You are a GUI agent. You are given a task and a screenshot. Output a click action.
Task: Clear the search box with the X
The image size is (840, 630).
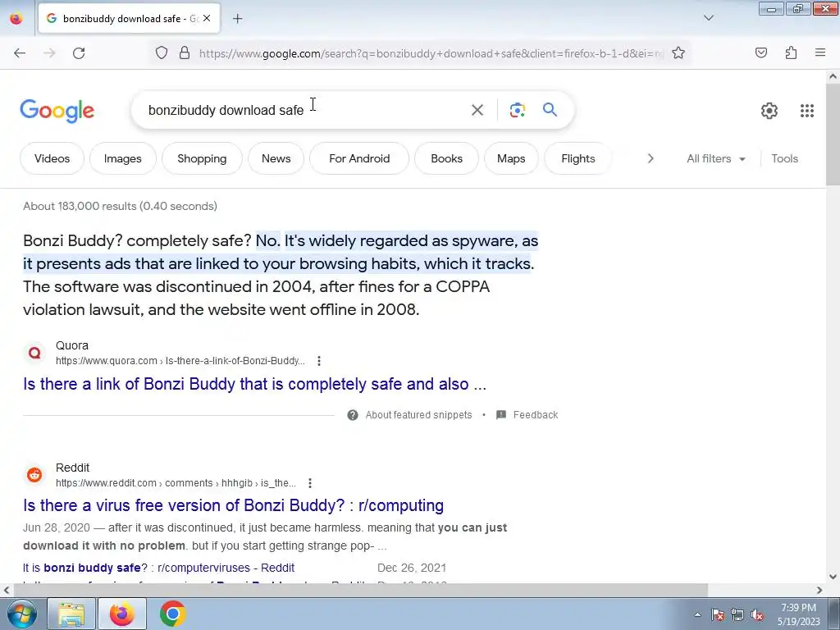click(477, 110)
